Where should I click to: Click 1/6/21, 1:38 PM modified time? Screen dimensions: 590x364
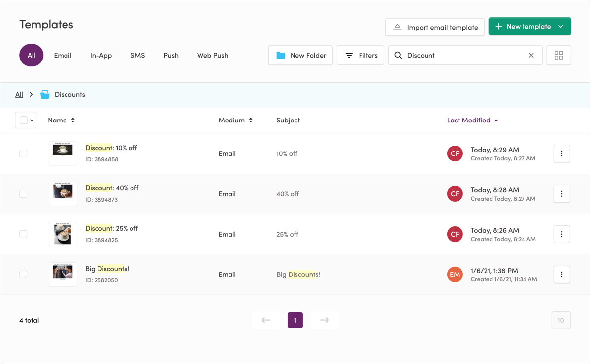coord(494,271)
